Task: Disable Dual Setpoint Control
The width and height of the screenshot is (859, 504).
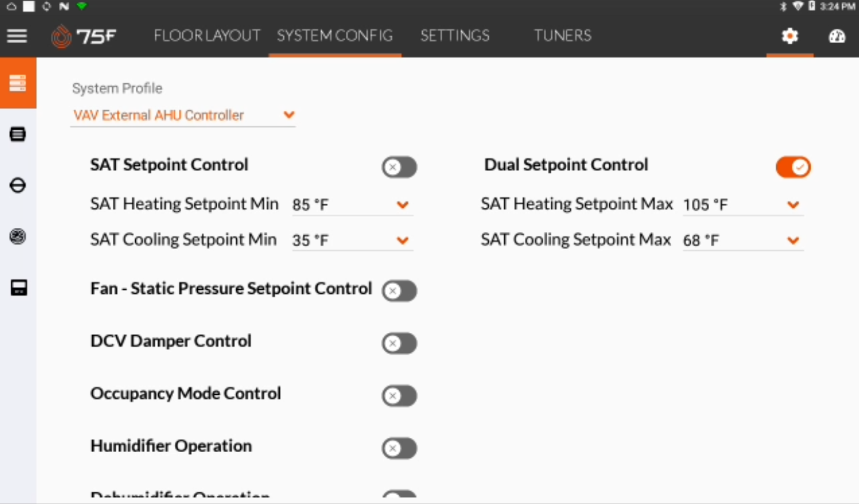Action: click(793, 167)
